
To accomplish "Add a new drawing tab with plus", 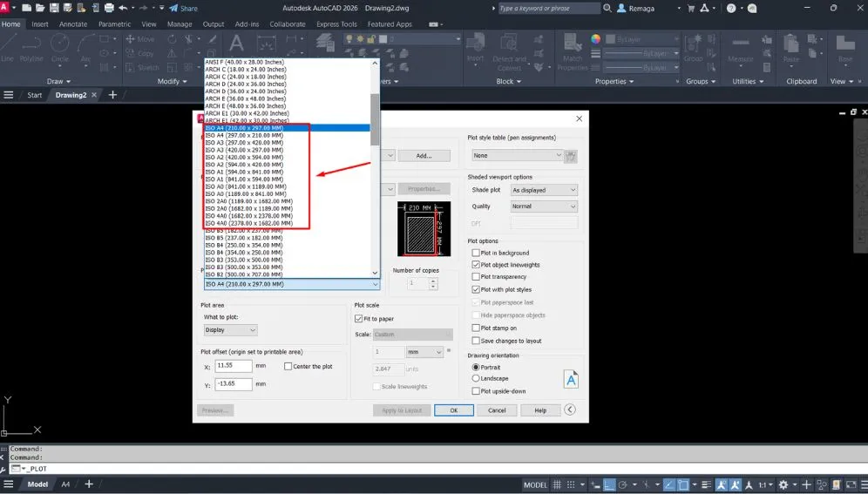I will coord(112,95).
